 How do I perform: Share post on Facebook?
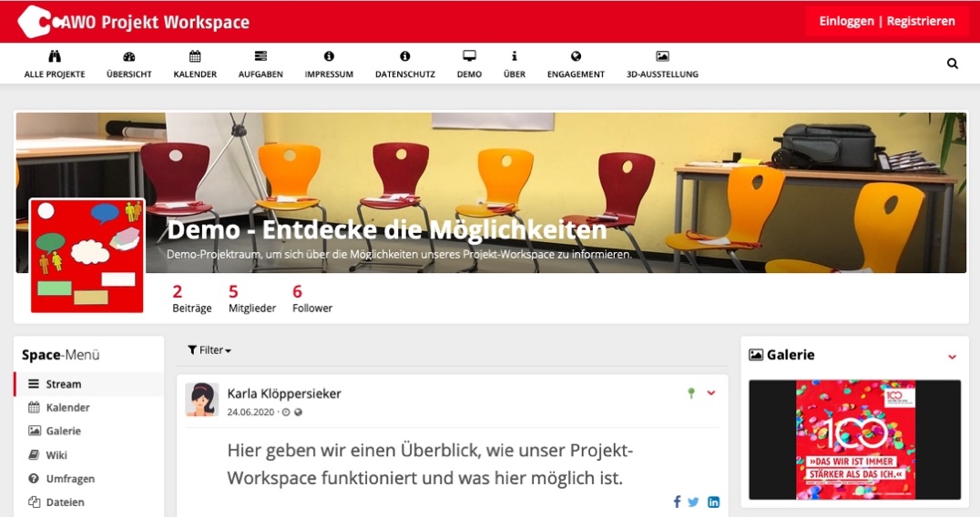[677, 502]
